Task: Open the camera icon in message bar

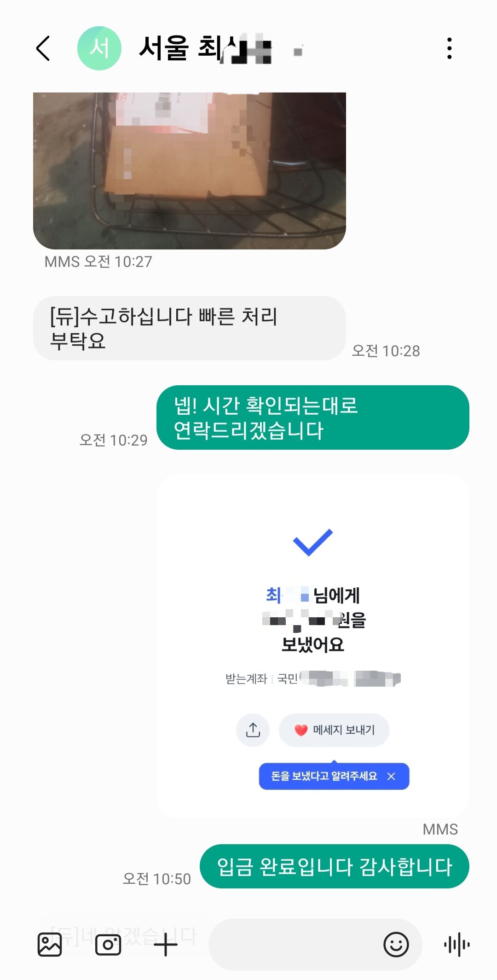Action: (x=108, y=945)
